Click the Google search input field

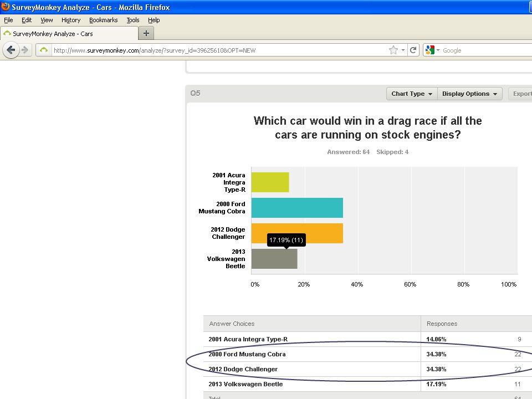(487, 50)
